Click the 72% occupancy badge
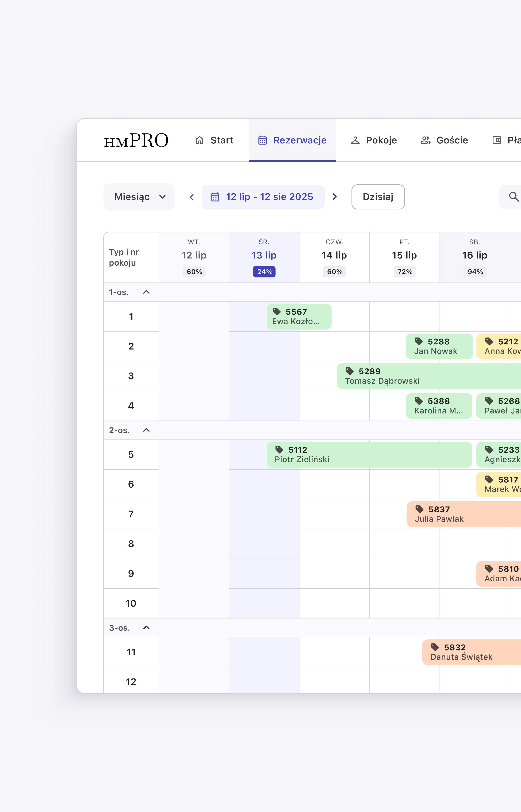The width and height of the screenshot is (521, 812). [x=405, y=272]
